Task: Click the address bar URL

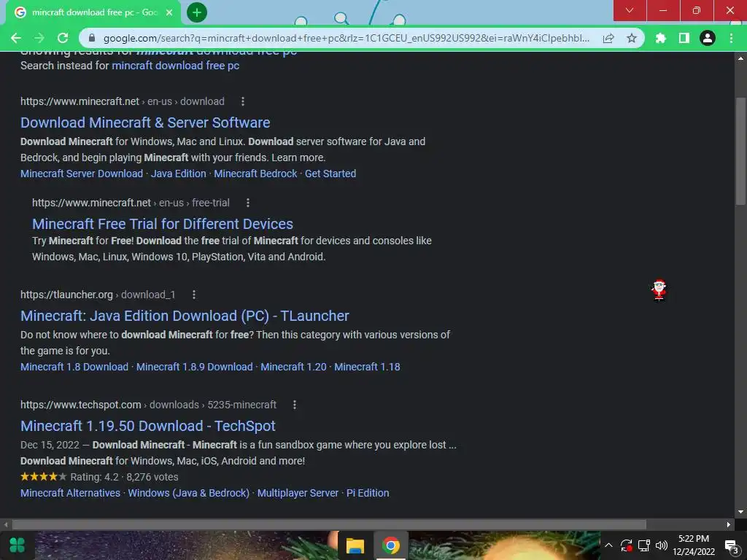Action: click(346, 38)
